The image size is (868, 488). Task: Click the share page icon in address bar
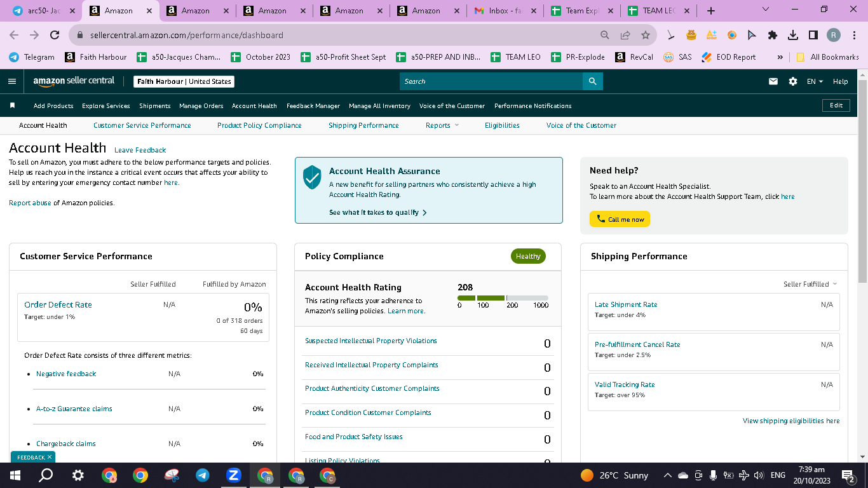click(625, 35)
